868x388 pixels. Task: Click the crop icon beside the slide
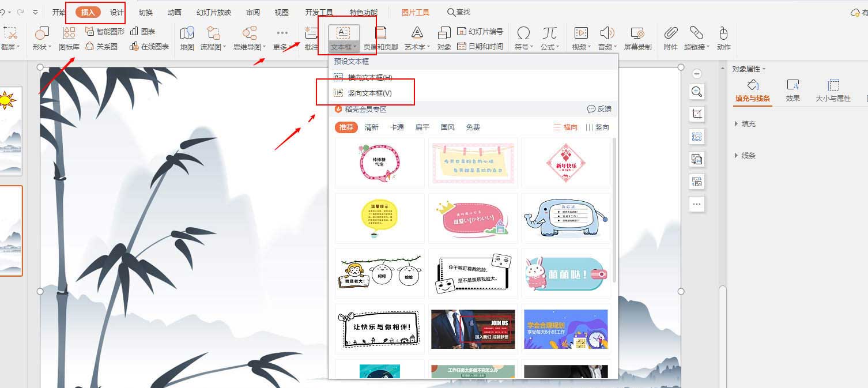(x=697, y=114)
